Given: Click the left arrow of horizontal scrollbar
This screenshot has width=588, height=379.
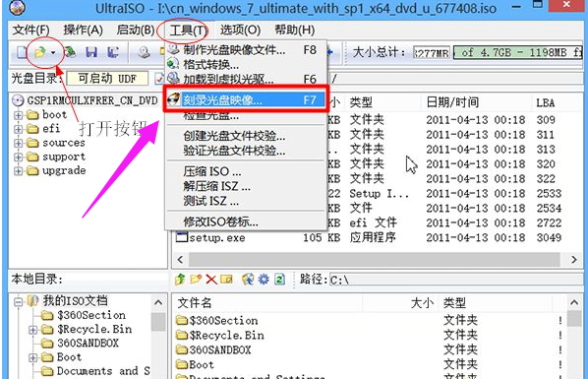Looking at the screenshot, I should tap(180, 260).
